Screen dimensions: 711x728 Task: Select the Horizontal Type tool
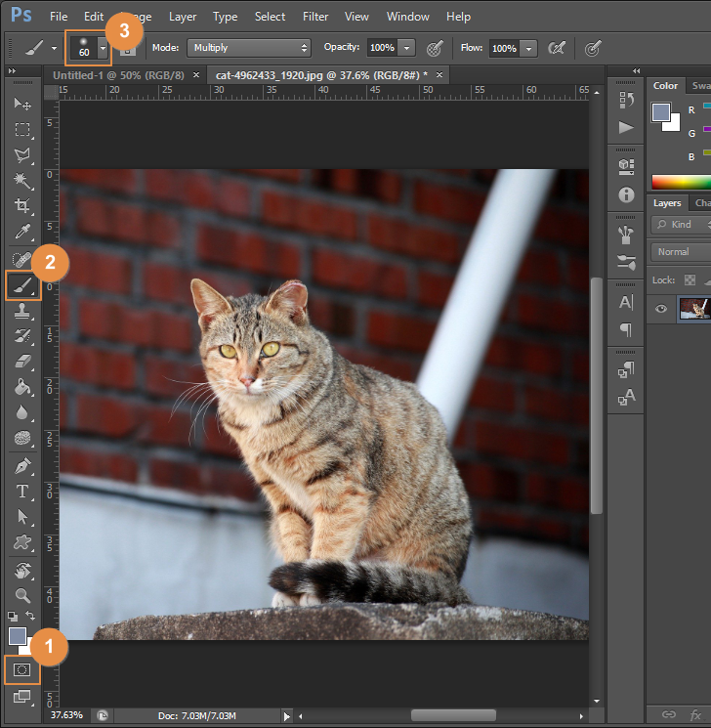[x=21, y=492]
